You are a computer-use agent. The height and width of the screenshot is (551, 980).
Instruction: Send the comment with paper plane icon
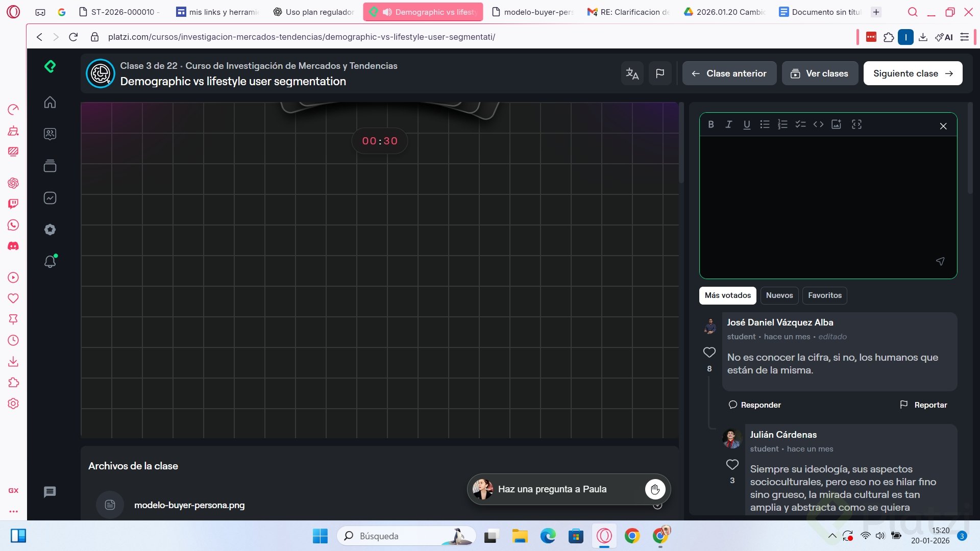pyautogui.click(x=940, y=261)
